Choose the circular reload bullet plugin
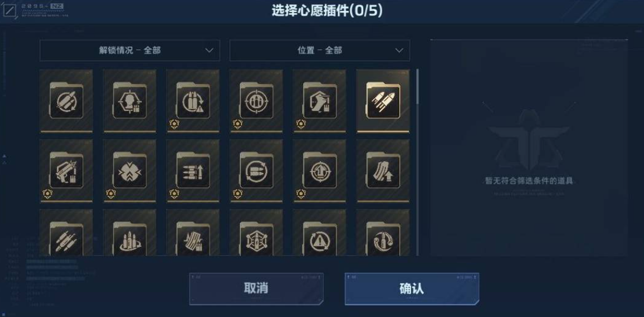The height and width of the screenshot is (317, 644). pyautogui.click(x=256, y=170)
